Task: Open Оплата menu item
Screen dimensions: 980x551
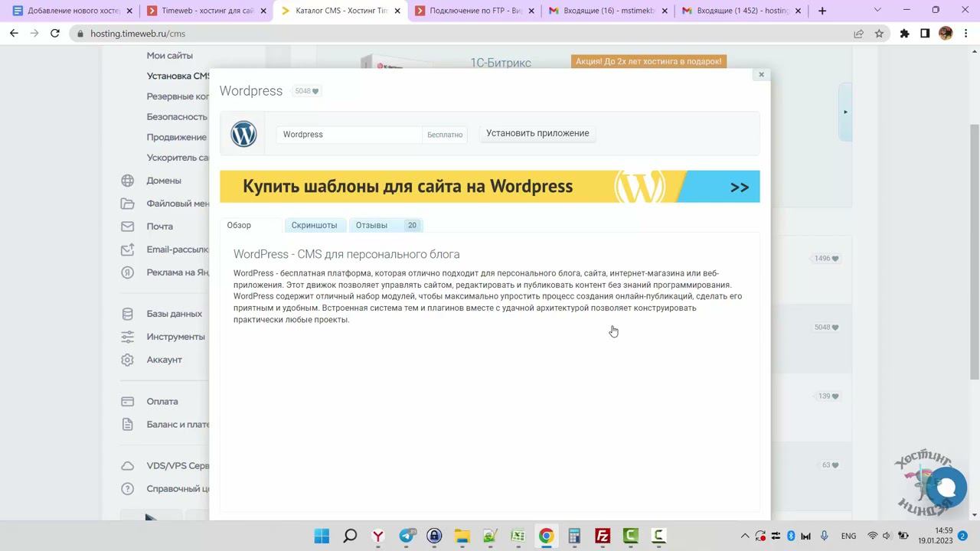Action: pyautogui.click(x=162, y=401)
